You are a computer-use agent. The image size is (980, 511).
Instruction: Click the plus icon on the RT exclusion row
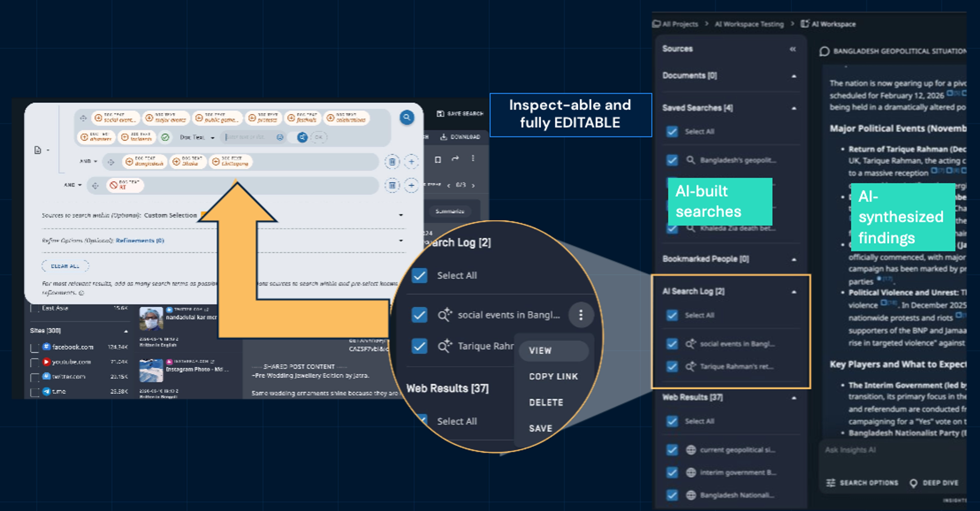point(411,185)
